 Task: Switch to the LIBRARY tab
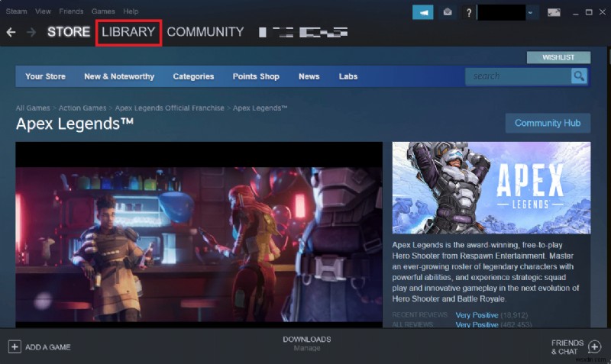click(128, 32)
